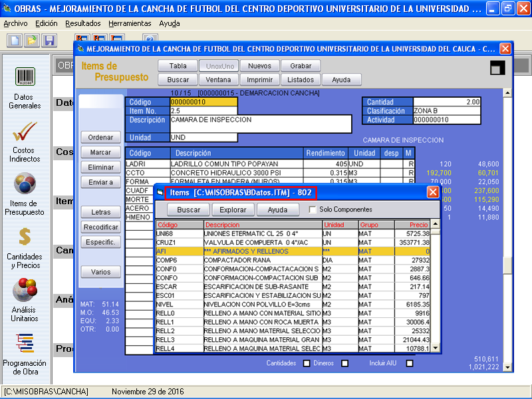Click Precio column header in Items dialog

click(x=412, y=225)
